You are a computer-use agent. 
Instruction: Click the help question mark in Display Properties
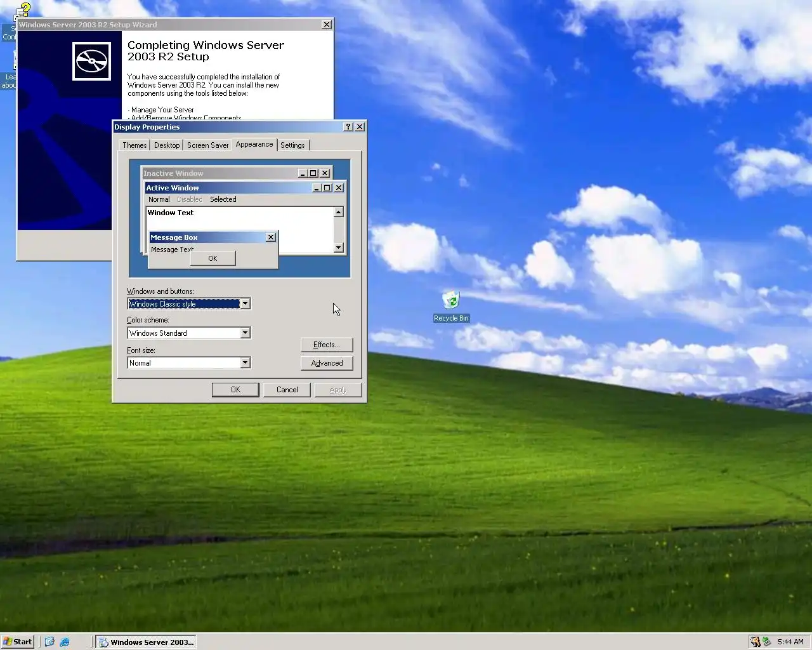click(x=348, y=127)
